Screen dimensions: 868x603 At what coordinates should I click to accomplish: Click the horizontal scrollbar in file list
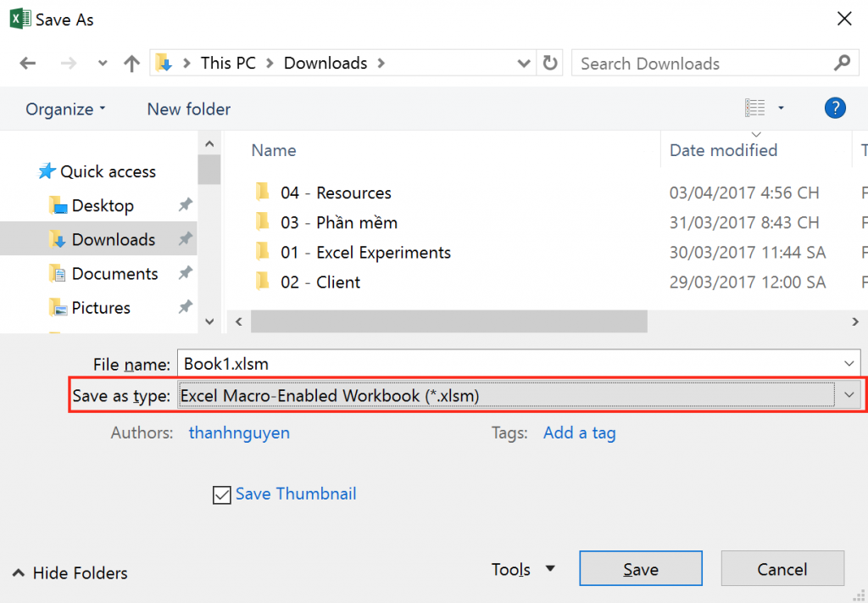tap(449, 321)
